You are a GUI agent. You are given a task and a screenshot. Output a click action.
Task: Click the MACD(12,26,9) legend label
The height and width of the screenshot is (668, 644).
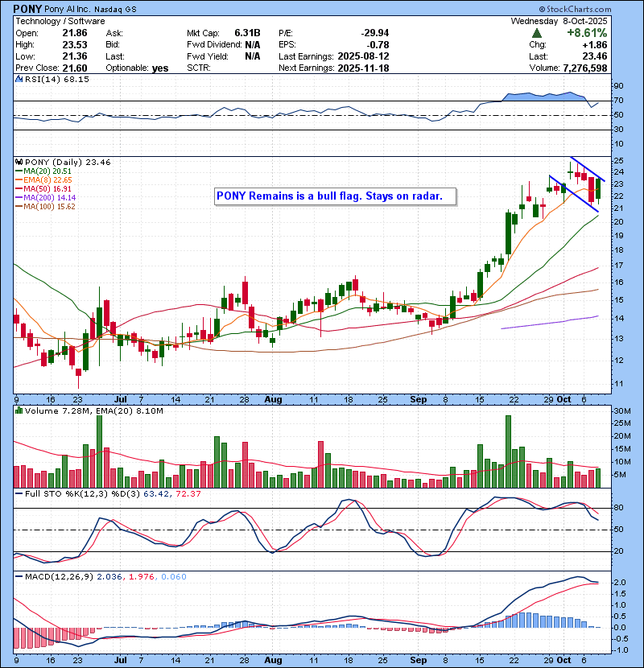[x=59, y=577]
